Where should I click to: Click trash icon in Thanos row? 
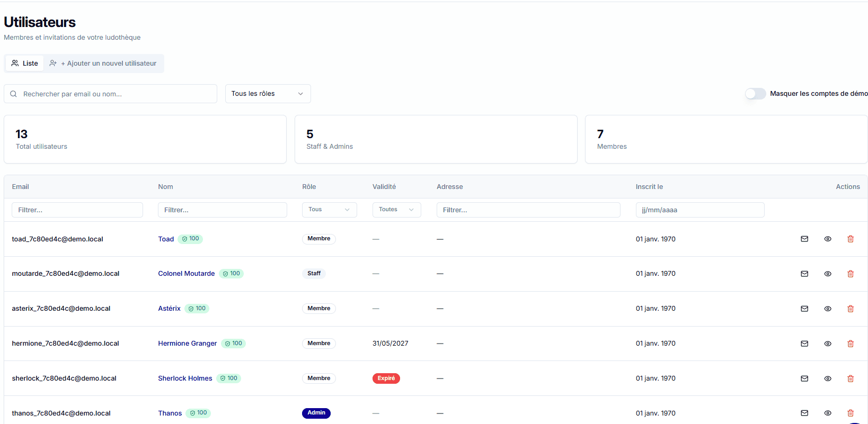pos(851,413)
